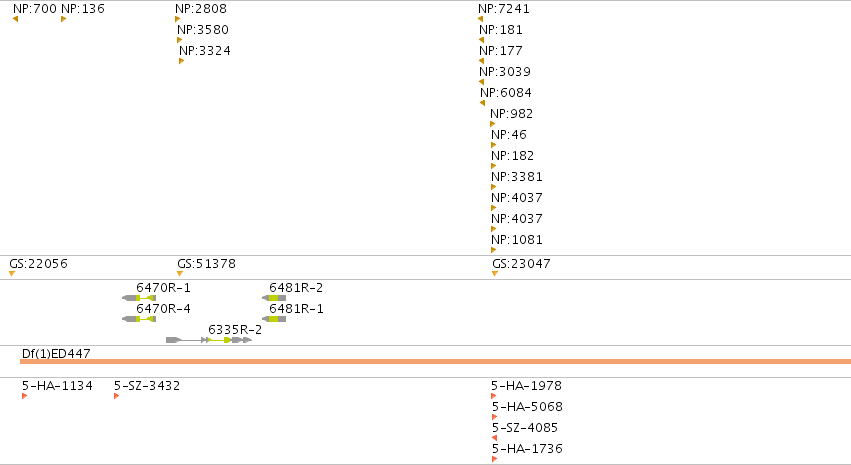The width and height of the screenshot is (851, 465).
Task: Open the NP:700 label
Action: tap(35, 9)
